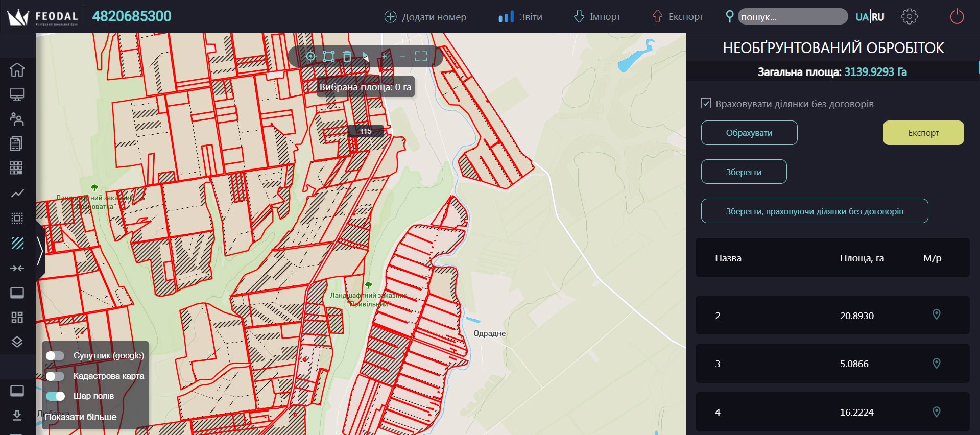Enable Кадастрова карта layer switch
The width and height of the screenshot is (980, 435).
pos(55,376)
